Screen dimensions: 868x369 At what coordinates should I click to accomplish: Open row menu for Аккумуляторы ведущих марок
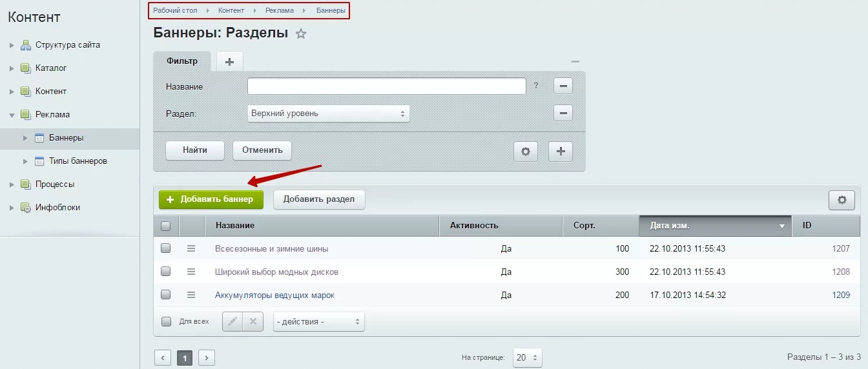tap(191, 295)
